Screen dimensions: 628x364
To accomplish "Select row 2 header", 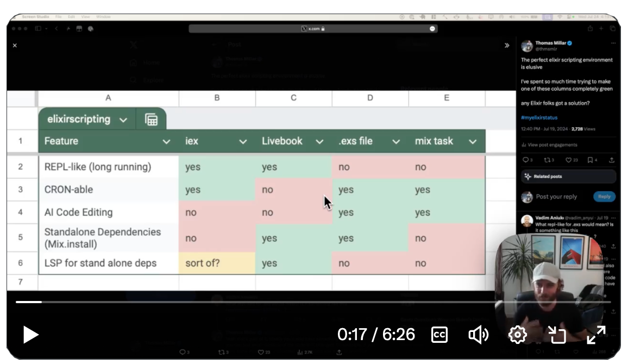I will click(21, 167).
